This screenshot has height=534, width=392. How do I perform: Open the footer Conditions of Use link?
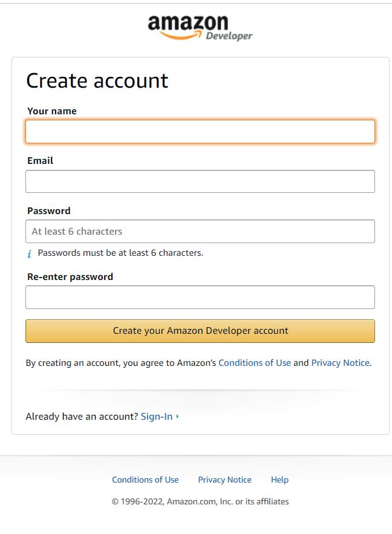(x=145, y=480)
